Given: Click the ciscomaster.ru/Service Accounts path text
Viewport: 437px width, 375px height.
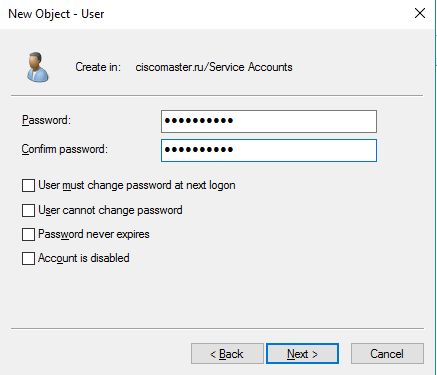Looking at the screenshot, I should click(214, 67).
